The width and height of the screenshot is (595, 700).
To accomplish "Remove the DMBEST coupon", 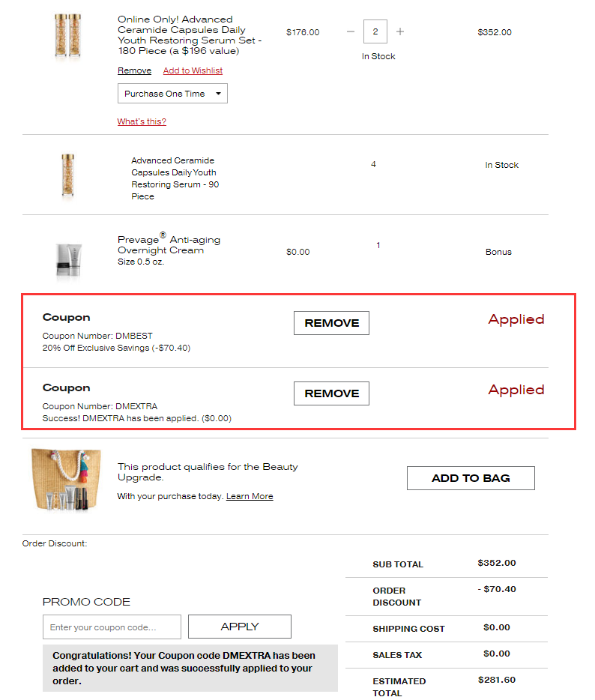I will [331, 323].
